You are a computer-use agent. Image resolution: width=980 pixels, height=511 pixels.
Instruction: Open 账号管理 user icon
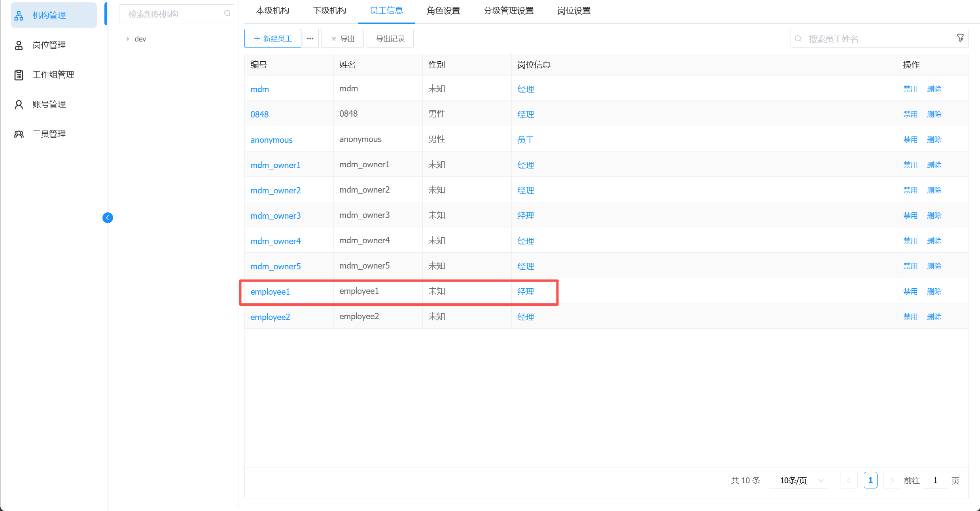[x=19, y=104]
